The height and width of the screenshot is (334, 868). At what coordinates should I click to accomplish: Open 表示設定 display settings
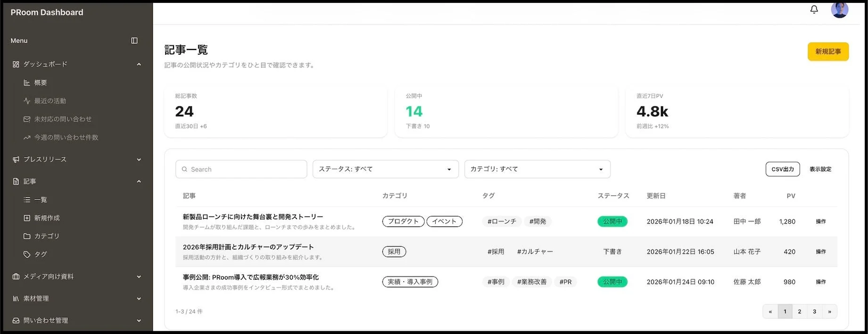click(x=820, y=169)
